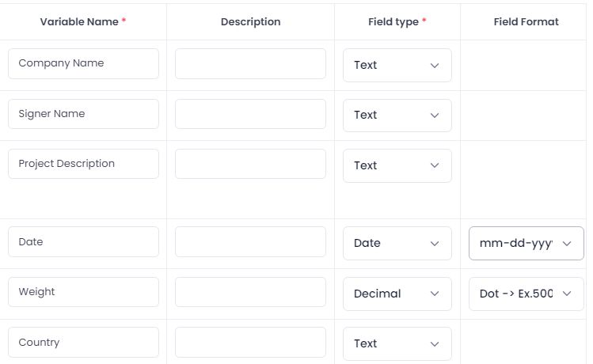This screenshot has width=593, height=364.
Task: Open the Decimal field type dropdown
Action: point(397,294)
